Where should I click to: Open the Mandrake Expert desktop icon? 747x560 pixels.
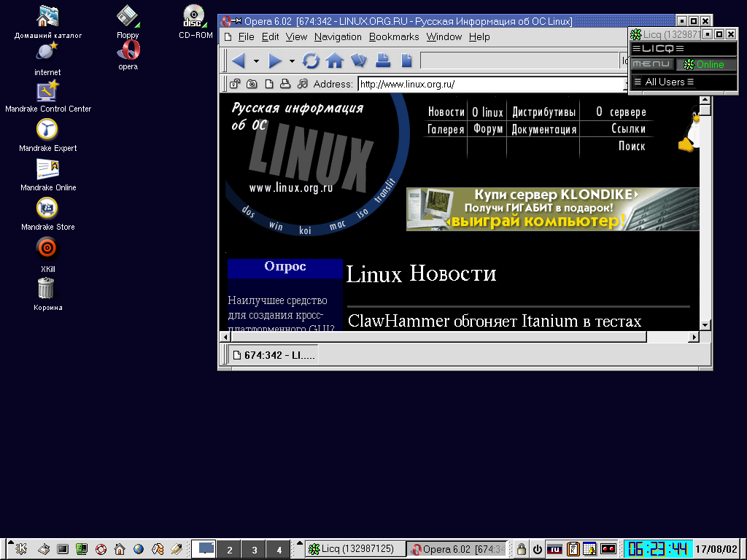(47, 135)
